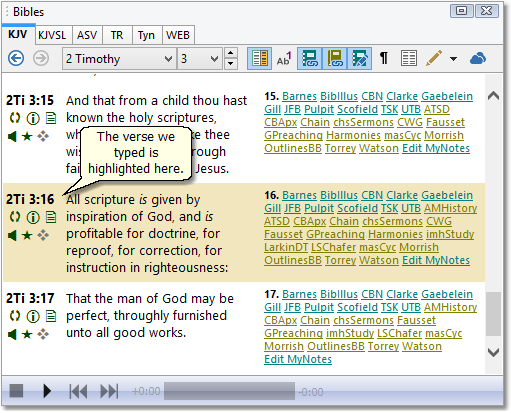Image resolution: width=511 pixels, height=413 pixels.
Task: Click the cloud sync icon
Action: point(478,59)
